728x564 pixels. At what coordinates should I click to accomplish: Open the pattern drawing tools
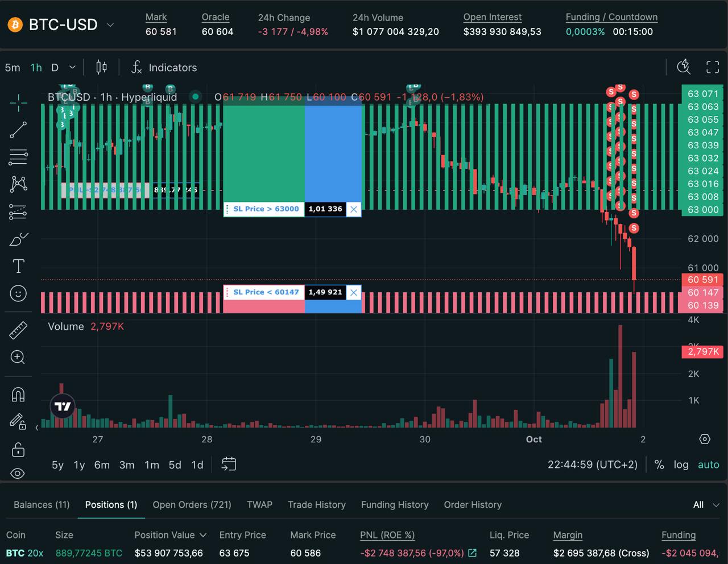[x=18, y=184]
